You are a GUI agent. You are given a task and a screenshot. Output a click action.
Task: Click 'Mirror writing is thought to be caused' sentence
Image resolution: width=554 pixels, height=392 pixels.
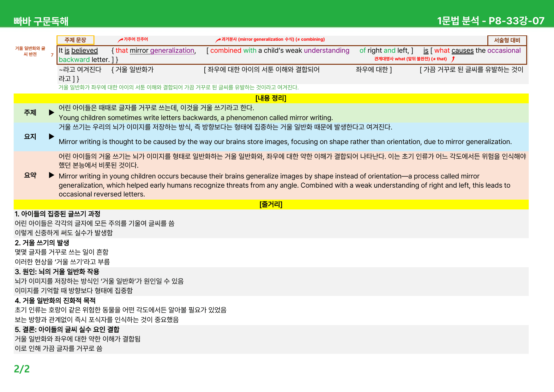(285, 142)
